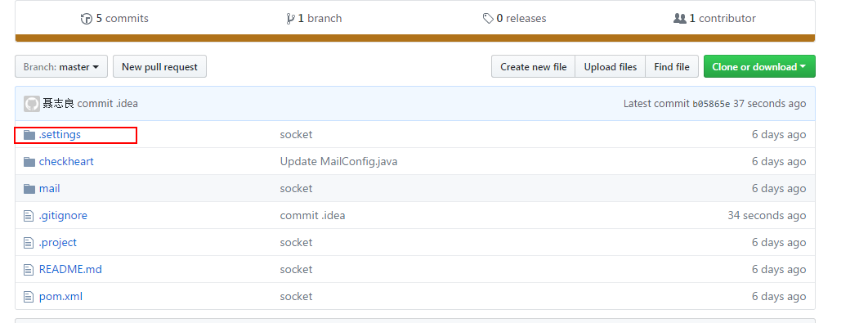Open the Branch: master dropdown
Image resolution: width=868 pixels, height=323 pixels.
coord(61,66)
